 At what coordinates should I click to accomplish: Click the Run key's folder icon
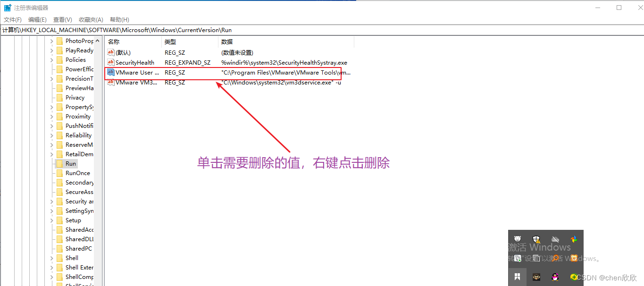point(59,164)
